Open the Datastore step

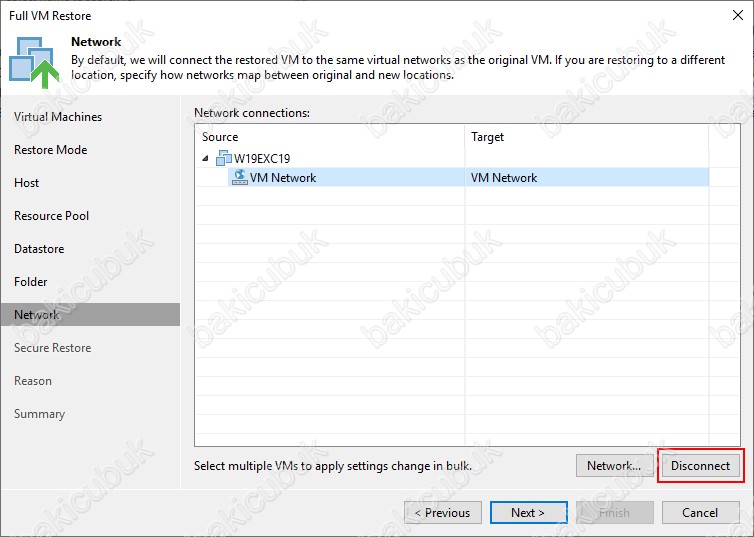click(x=39, y=249)
